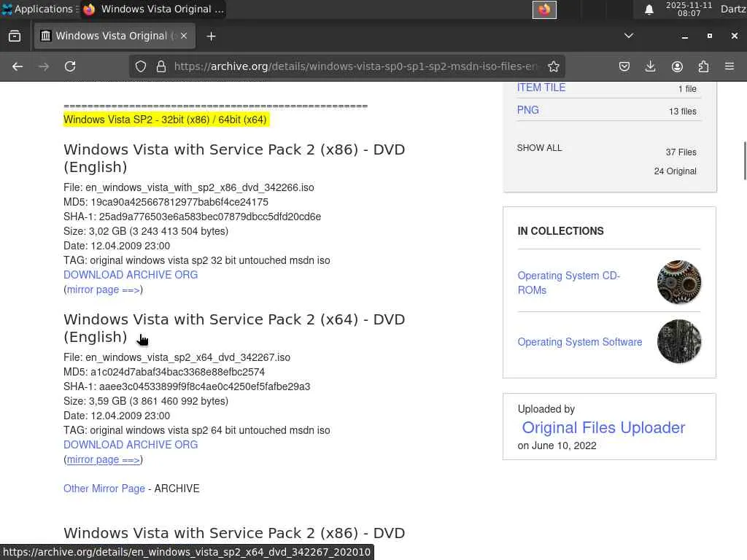Open DOWNLOAD ARCHIVE ORG for x86 SP2
747x560 pixels.
click(x=131, y=275)
